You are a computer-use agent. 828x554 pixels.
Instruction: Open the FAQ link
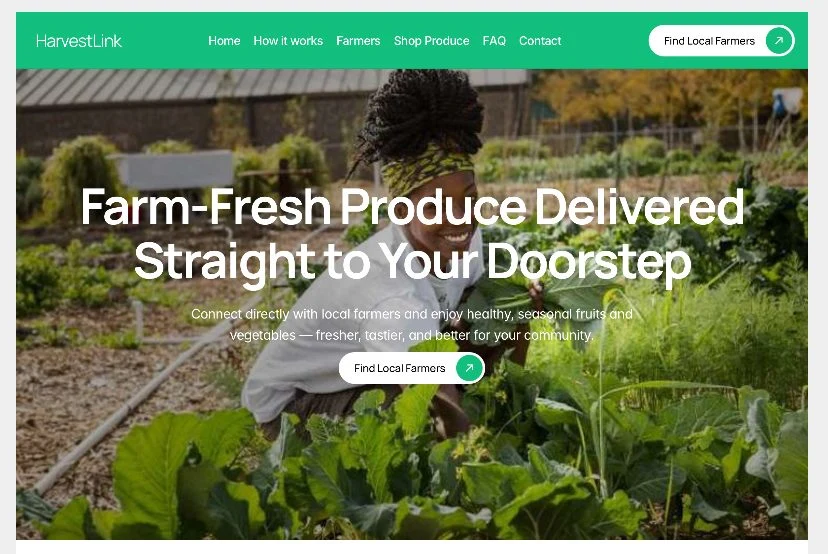pos(494,41)
